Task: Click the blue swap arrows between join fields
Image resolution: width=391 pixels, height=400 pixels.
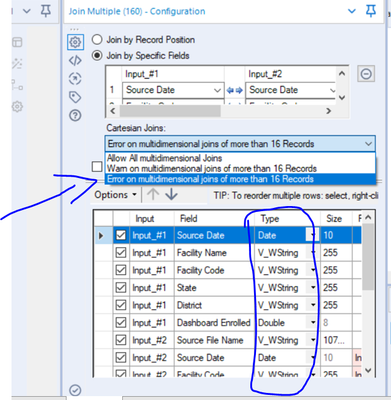Action: pyautogui.click(x=234, y=90)
